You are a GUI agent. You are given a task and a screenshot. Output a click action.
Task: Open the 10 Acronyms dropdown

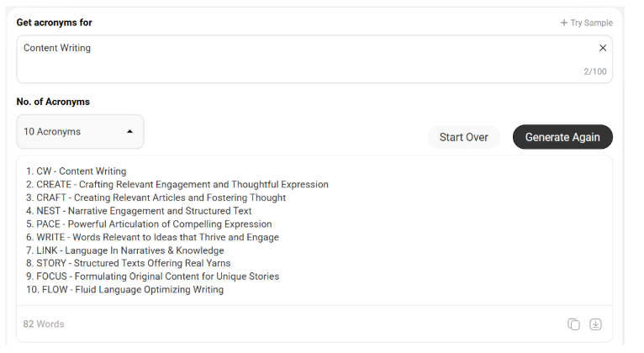(x=80, y=132)
